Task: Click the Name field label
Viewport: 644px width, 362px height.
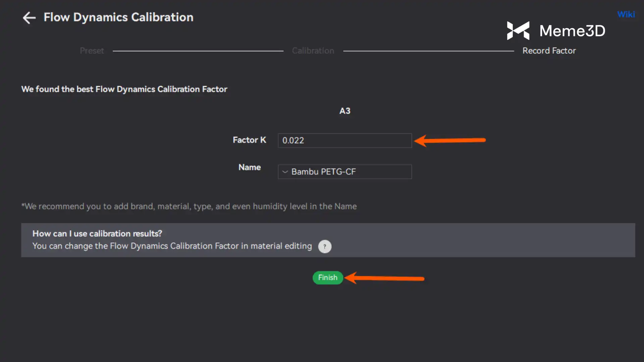Action: 249,167
